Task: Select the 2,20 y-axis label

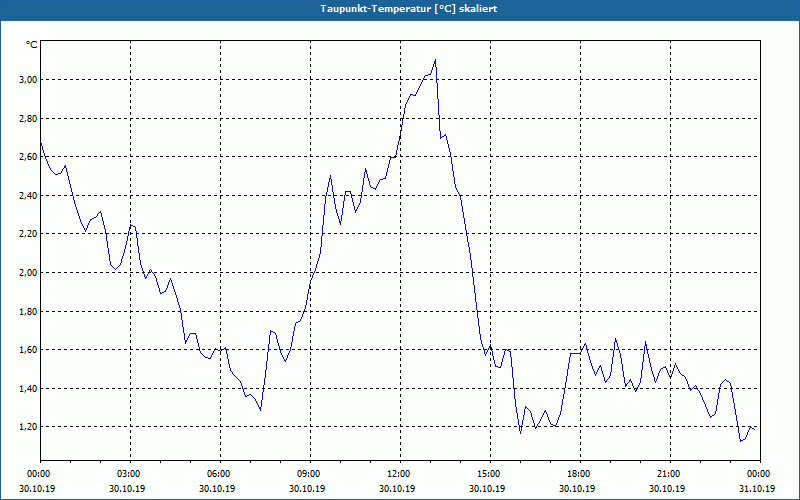Action: [29, 234]
